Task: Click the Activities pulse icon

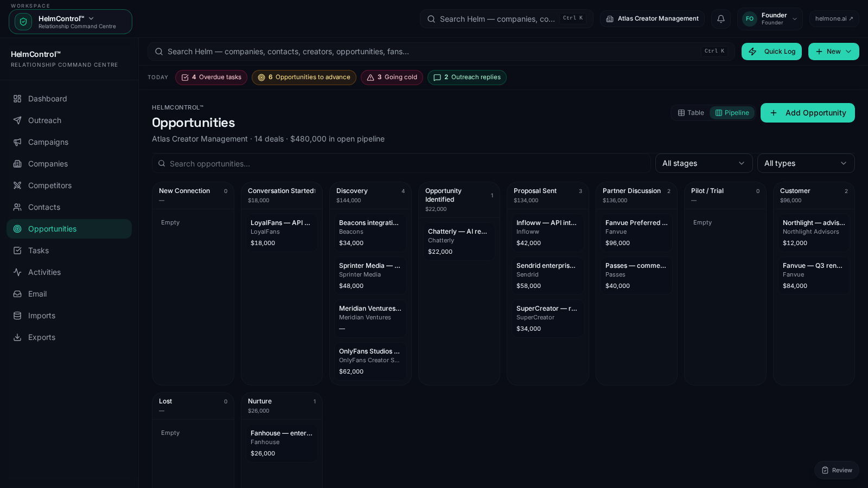Action: pos(17,272)
